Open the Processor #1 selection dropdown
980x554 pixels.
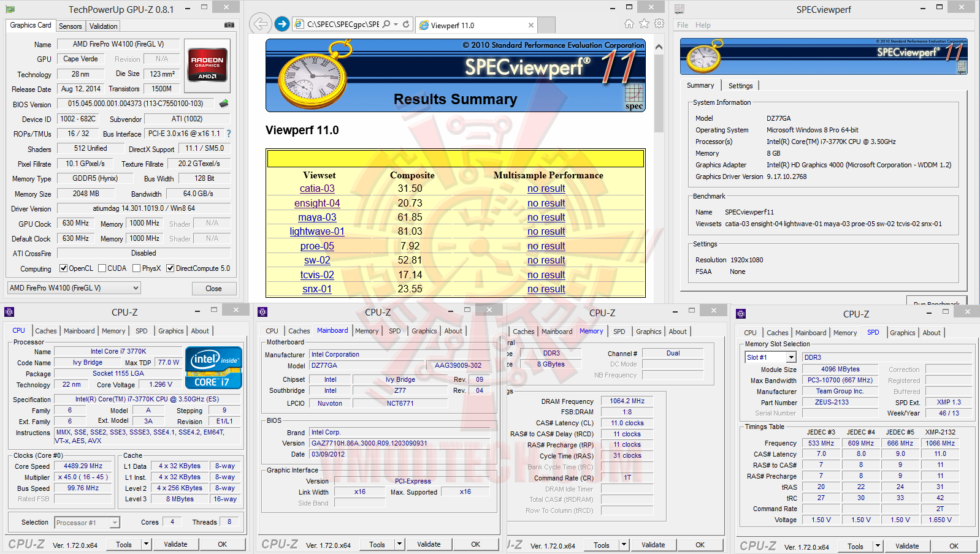87,523
